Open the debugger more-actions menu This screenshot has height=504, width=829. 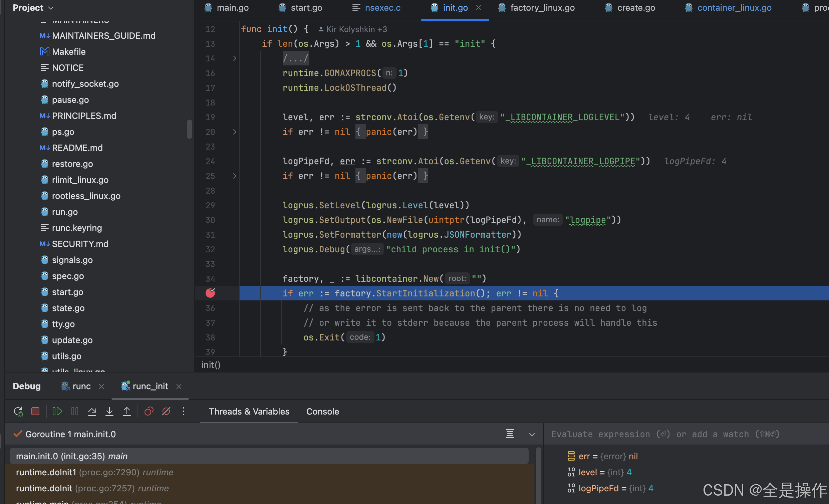pyautogui.click(x=183, y=412)
